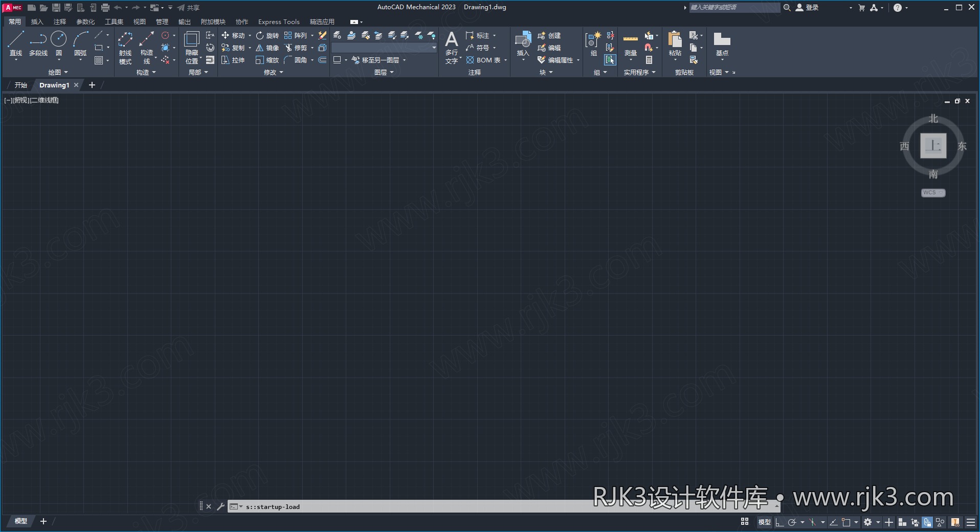Image resolution: width=980 pixels, height=532 pixels.
Task: Toggle the plus-sign icon after the gear in status bar
Action: point(889,522)
